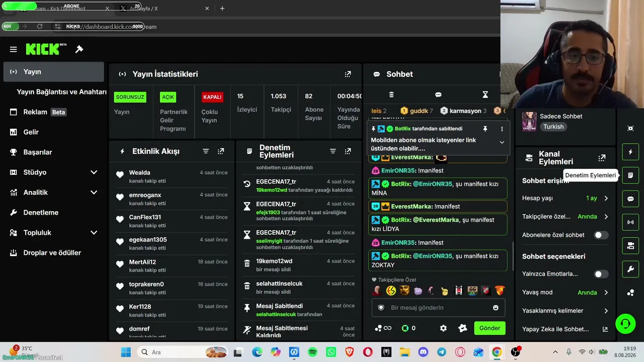This screenshot has height=362, width=644.
Task: Click username Wealda in Etkinlik Akışı
Action: click(139, 172)
